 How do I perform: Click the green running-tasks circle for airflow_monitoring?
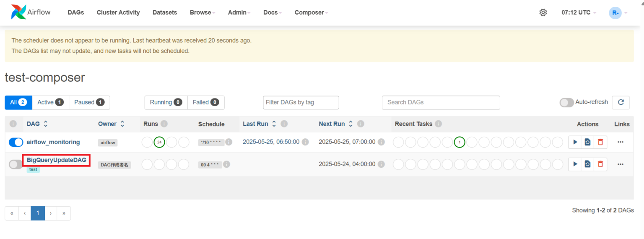[460, 143]
